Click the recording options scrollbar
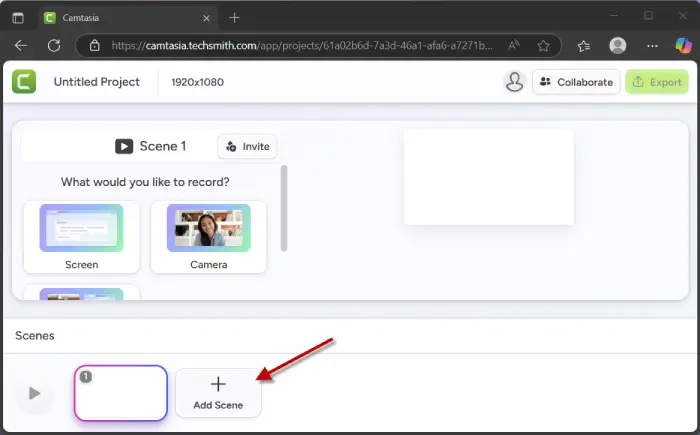This screenshot has height=435, width=700. (x=284, y=208)
